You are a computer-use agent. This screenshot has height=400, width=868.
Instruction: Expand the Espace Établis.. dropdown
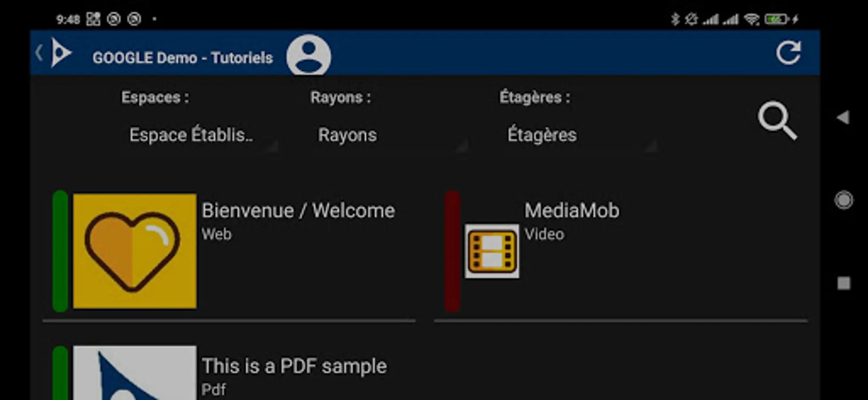(x=199, y=135)
